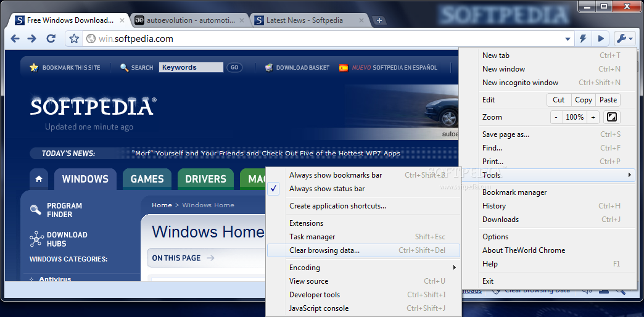644x317 pixels.
Task: Click the Back navigation arrow
Action: coord(15,39)
